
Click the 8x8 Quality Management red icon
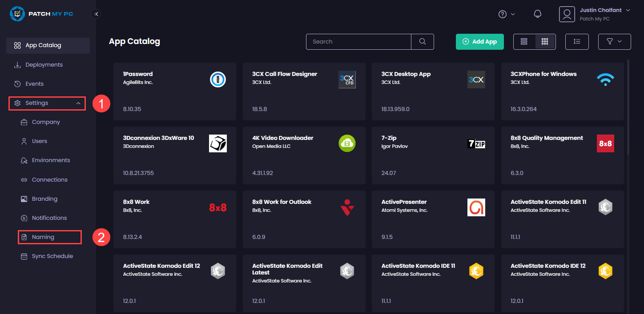605,143
